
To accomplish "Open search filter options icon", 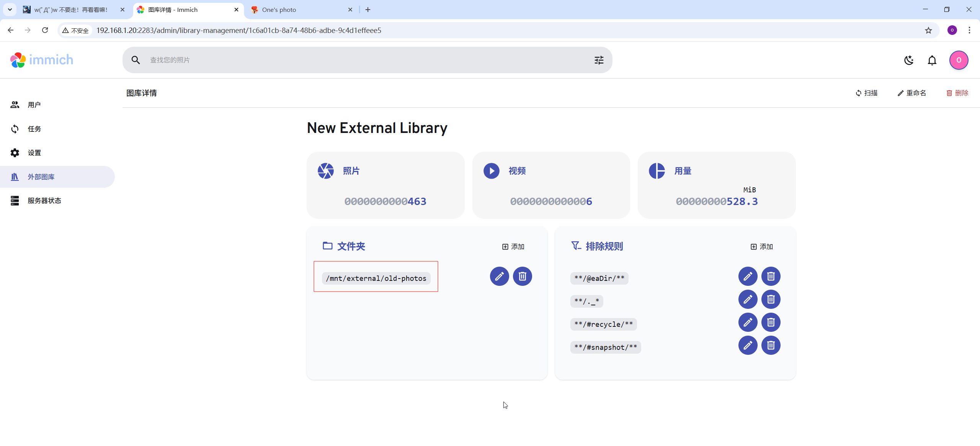I will coord(599,60).
